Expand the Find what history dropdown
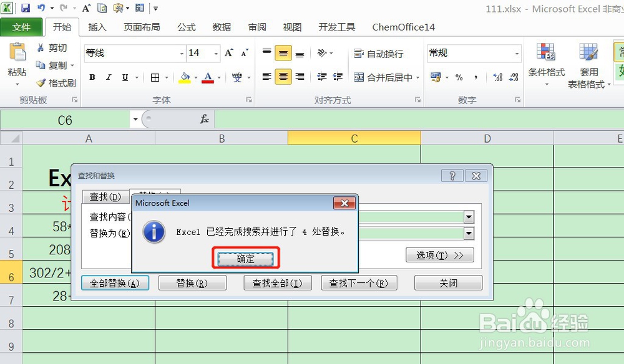This screenshot has width=624, height=364. pyautogui.click(x=469, y=217)
